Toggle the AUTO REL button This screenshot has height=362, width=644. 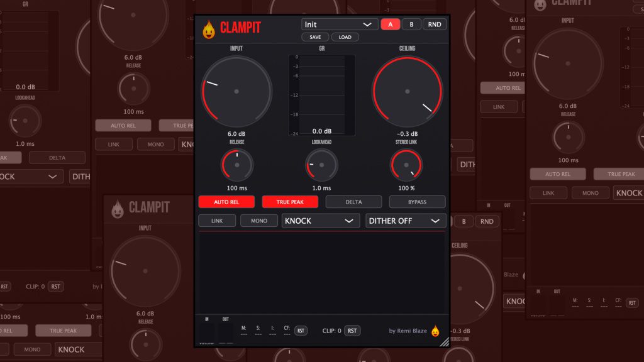[x=226, y=202]
